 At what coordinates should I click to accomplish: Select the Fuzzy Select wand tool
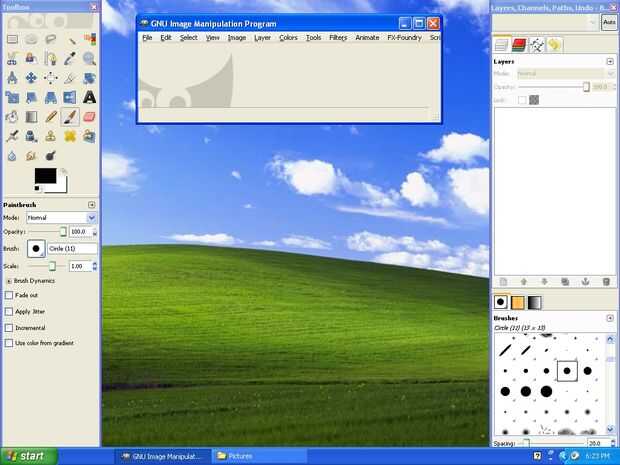point(70,39)
